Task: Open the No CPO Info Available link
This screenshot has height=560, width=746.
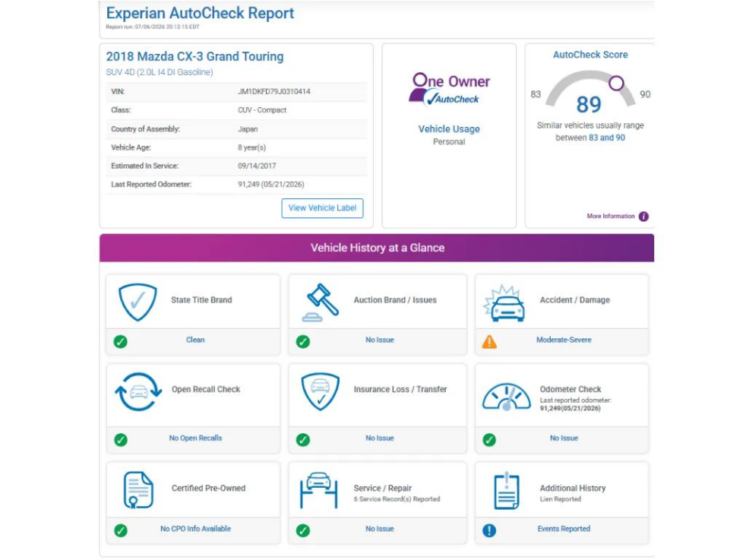Action: coord(195,529)
